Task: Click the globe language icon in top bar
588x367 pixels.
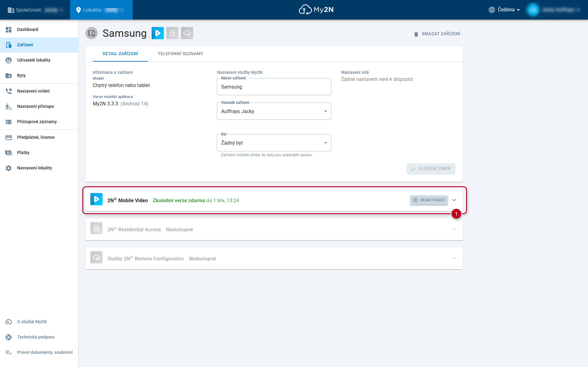Action: (x=492, y=10)
